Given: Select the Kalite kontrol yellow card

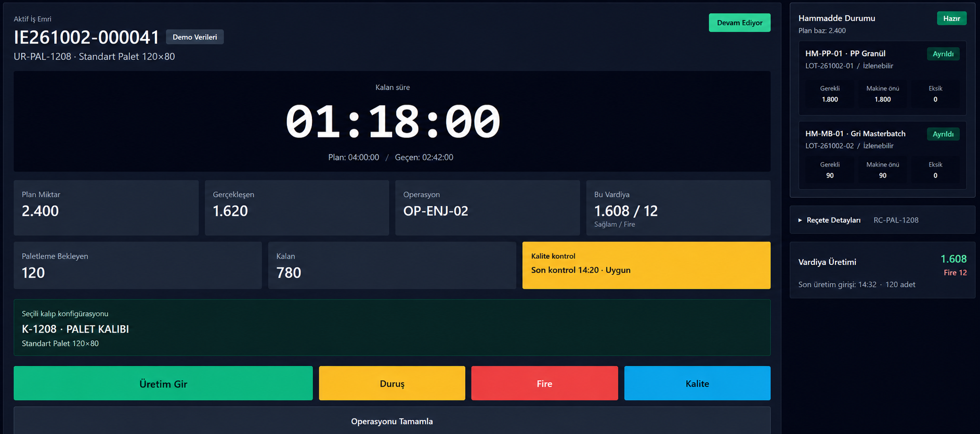Looking at the screenshot, I should pos(646,265).
